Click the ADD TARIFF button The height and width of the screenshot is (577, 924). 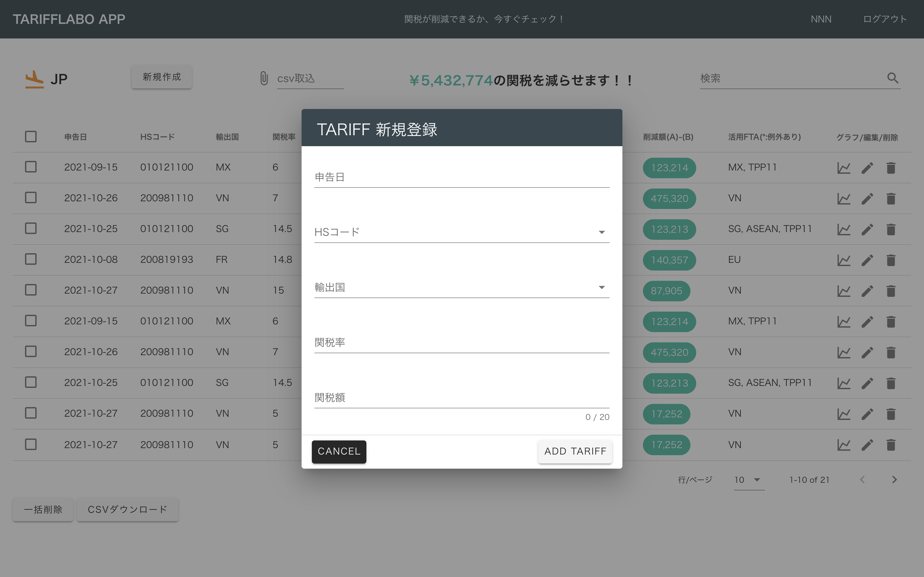(x=575, y=451)
